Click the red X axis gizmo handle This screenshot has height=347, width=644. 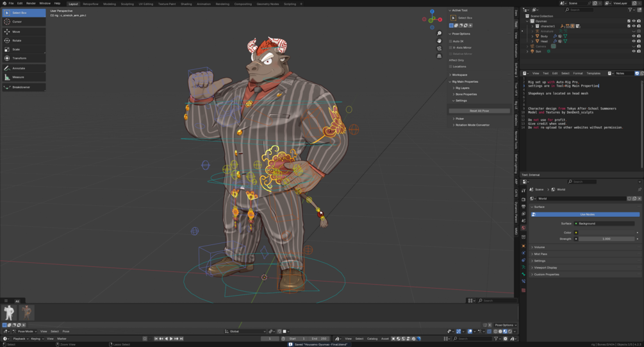tap(440, 19)
